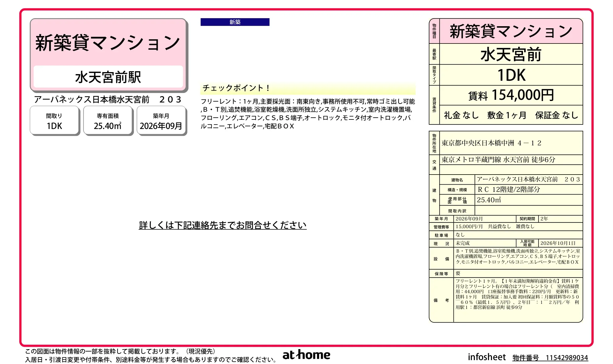Select the 間取り 1DK box
Image resolution: width=613 pixels, height=364 pixels.
pos(55,121)
